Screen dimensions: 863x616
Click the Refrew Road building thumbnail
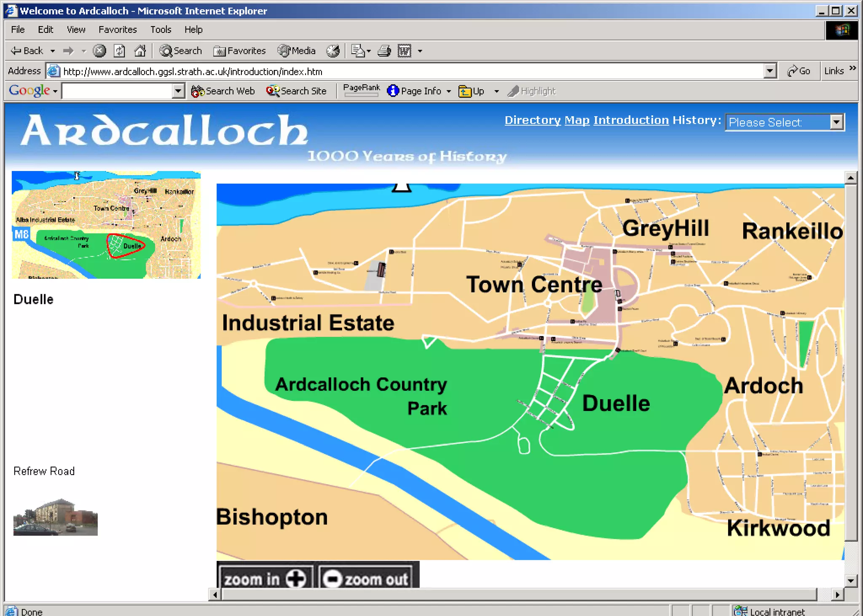pyautogui.click(x=55, y=517)
